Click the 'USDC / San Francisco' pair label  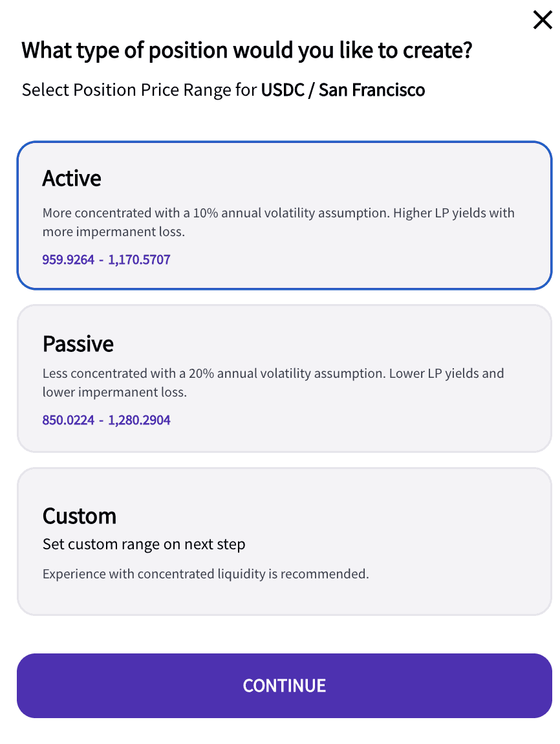(x=343, y=90)
